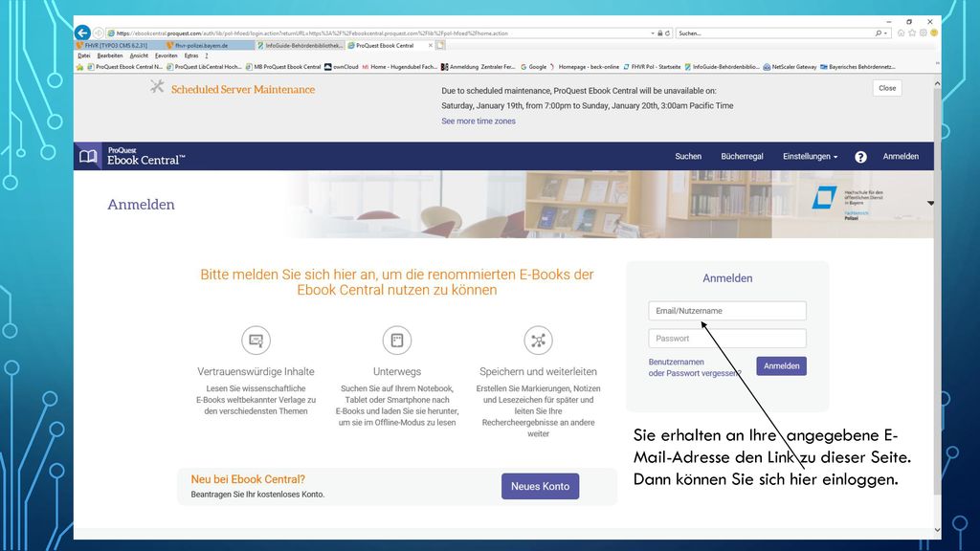The height and width of the screenshot is (551, 980).
Task: Click the maintenance wrench tools icon
Action: click(x=157, y=87)
